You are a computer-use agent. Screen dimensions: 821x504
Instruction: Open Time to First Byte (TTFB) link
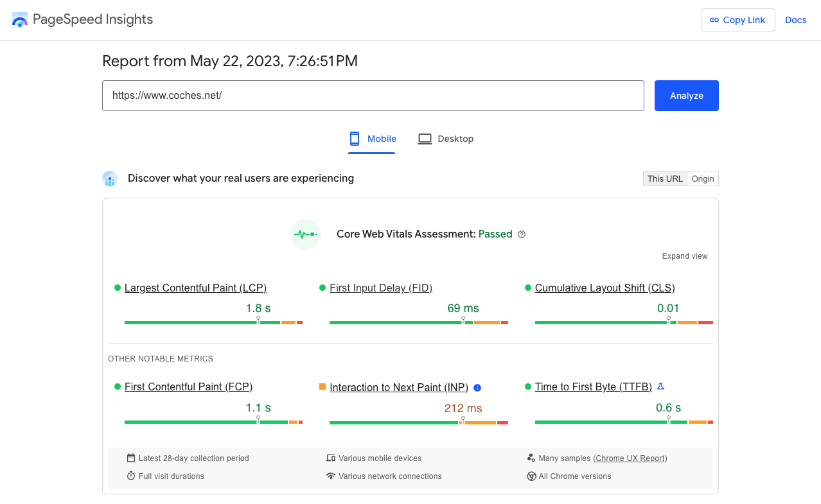(594, 387)
